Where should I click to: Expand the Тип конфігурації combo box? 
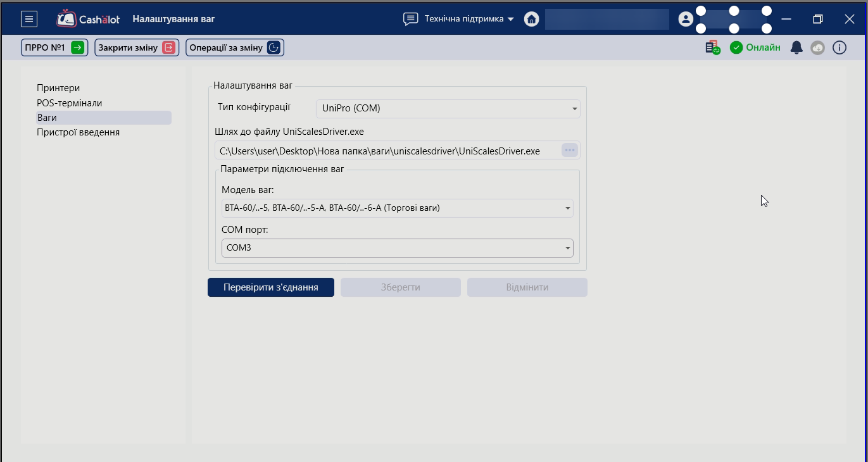tap(448, 108)
